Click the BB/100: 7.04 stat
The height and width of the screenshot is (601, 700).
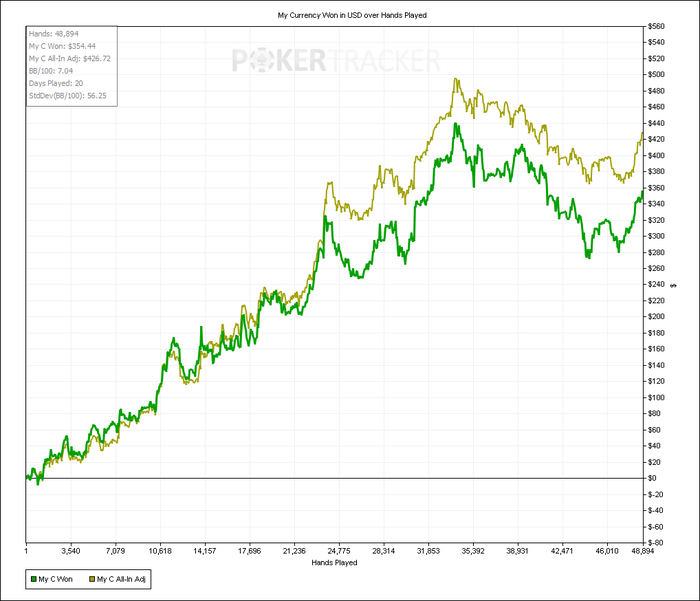(51, 71)
